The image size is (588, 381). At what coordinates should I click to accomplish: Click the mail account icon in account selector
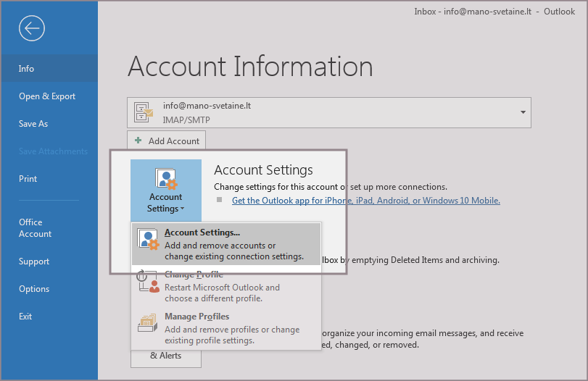click(x=144, y=112)
